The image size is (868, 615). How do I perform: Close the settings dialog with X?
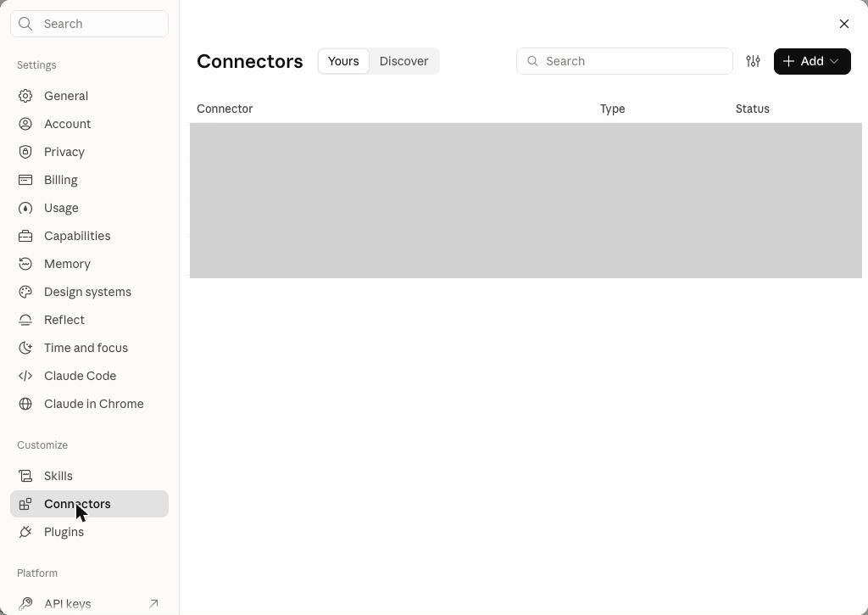[844, 24]
